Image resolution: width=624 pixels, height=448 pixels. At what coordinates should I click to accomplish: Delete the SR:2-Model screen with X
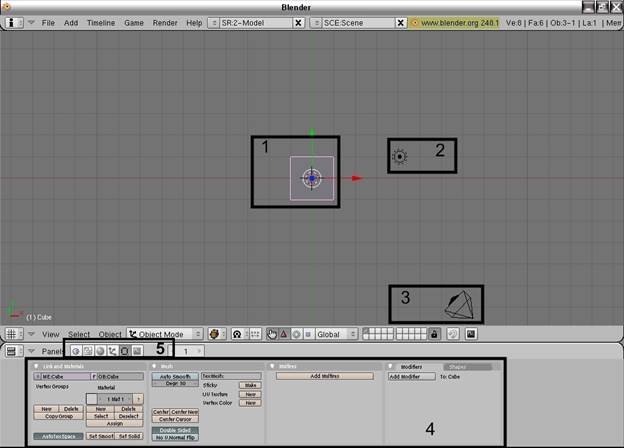[298, 22]
